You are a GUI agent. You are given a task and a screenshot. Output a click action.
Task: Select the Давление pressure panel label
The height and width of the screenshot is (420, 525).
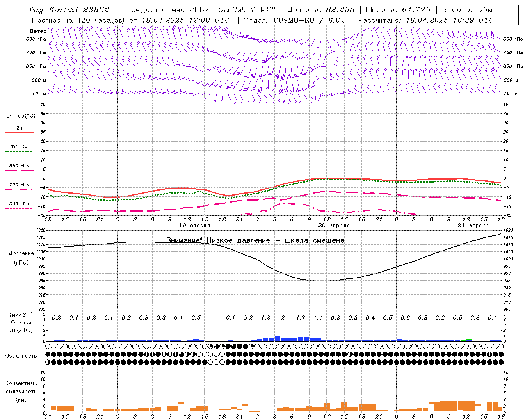(x=21, y=253)
